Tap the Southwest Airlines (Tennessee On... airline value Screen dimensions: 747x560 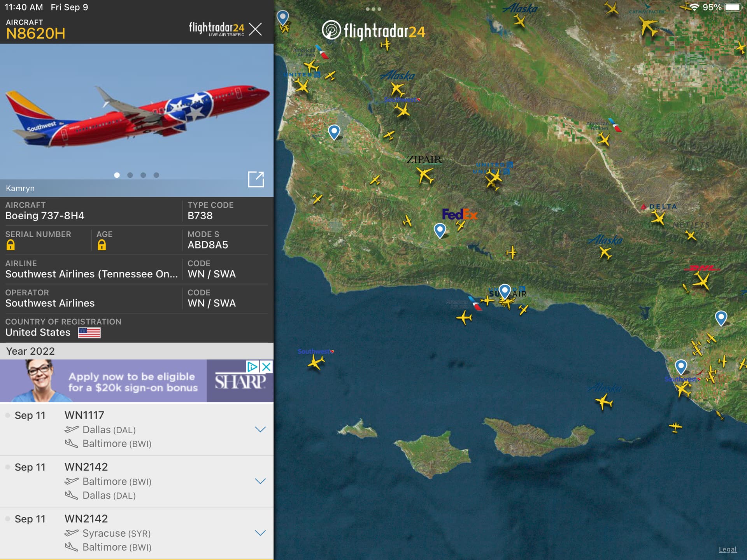pyautogui.click(x=91, y=274)
